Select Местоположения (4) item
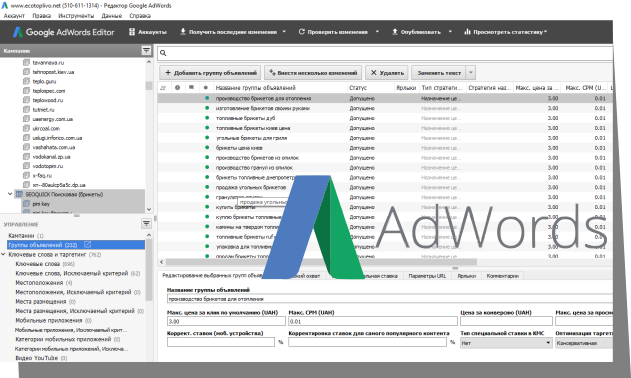 tap(43, 283)
